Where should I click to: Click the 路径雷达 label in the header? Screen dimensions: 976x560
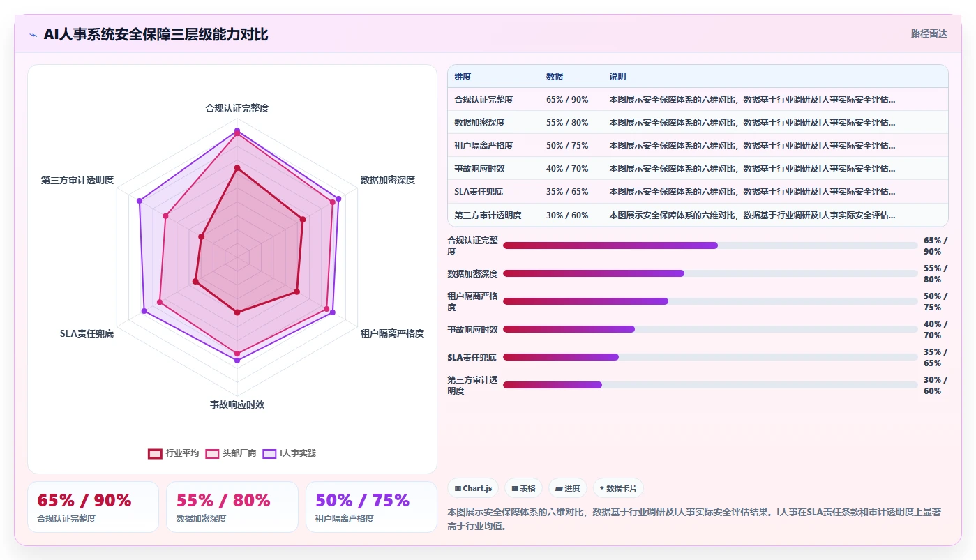point(929,33)
